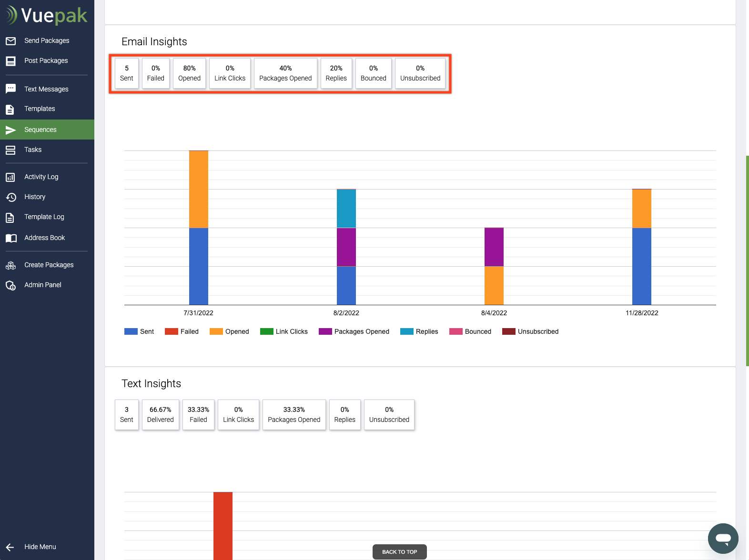Click the red Failed bar in text chart

pos(223,526)
